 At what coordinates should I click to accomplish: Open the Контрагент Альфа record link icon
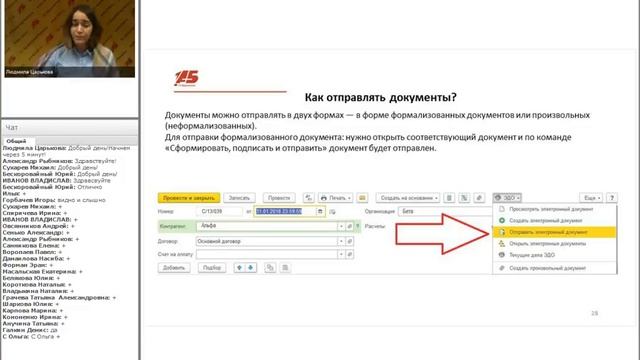(349, 226)
